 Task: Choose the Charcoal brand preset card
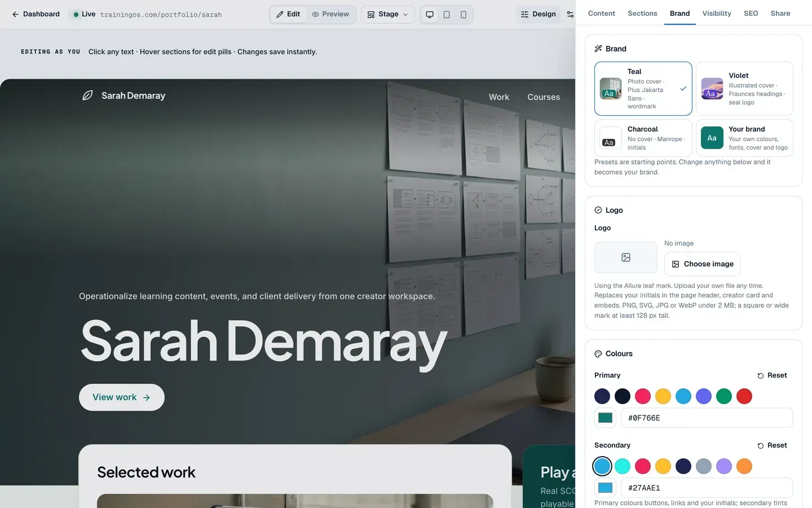pos(643,138)
